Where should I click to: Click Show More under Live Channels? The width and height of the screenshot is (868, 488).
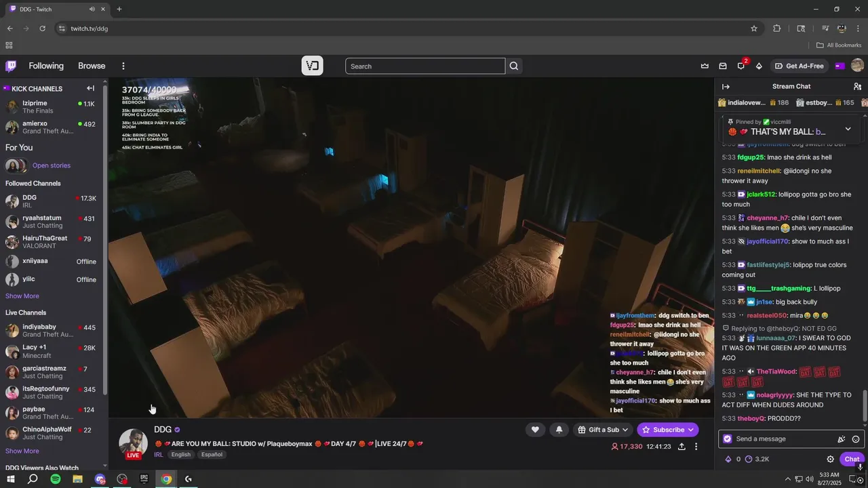click(22, 451)
